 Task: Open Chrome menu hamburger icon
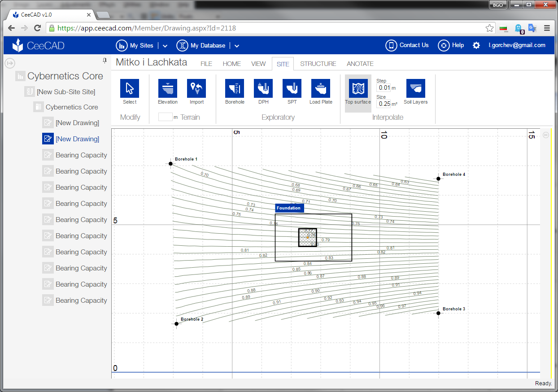(547, 28)
